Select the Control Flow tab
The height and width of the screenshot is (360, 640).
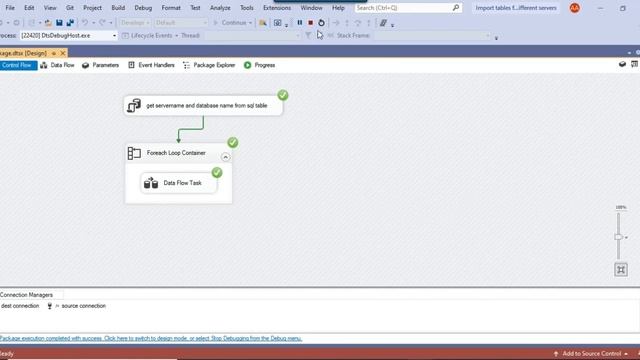click(x=18, y=65)
